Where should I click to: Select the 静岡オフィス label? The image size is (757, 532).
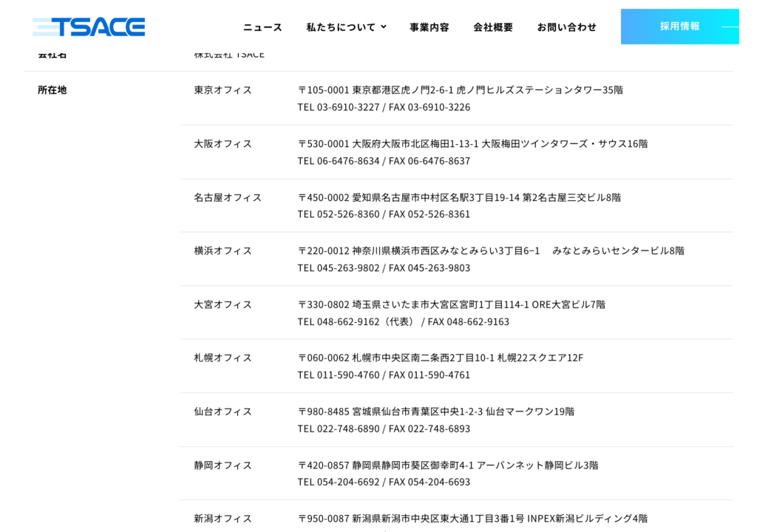pos(223,465)
